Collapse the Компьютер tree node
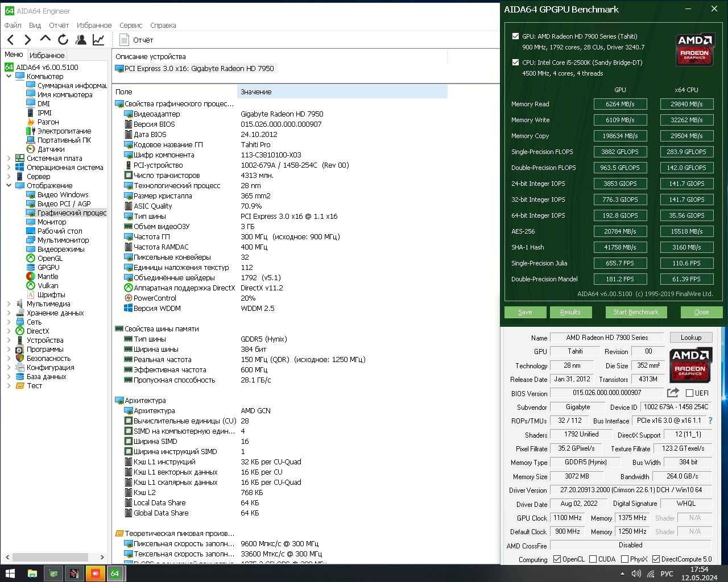 pos(9,76)
